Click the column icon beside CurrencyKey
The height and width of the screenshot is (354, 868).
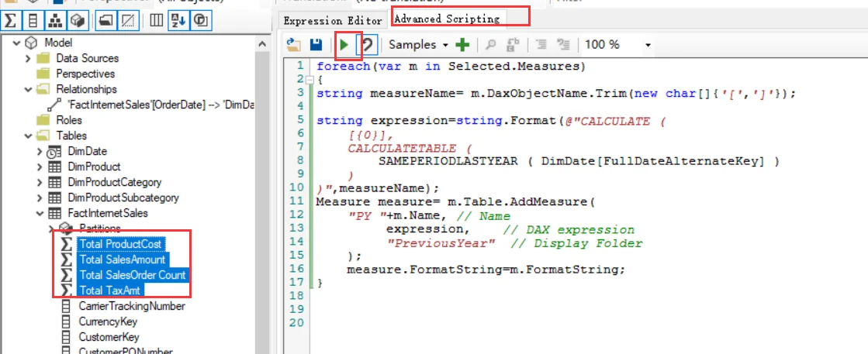pos(67,321)
